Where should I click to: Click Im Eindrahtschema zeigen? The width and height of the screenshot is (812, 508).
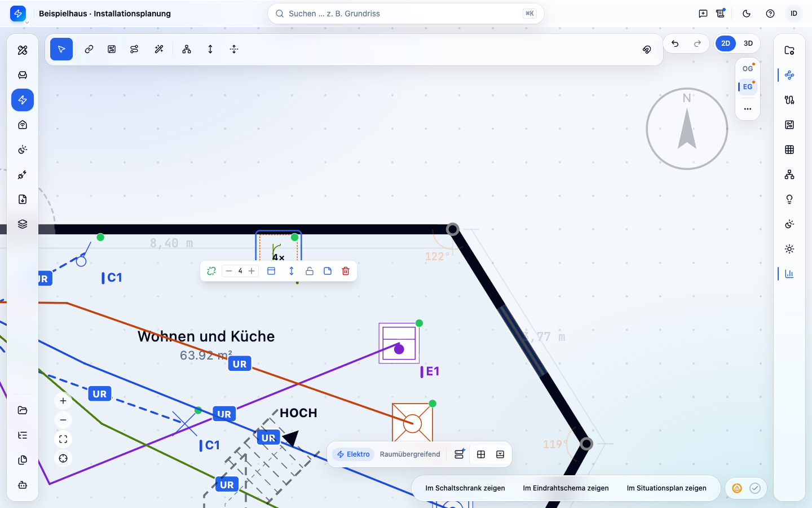(566, 488)
